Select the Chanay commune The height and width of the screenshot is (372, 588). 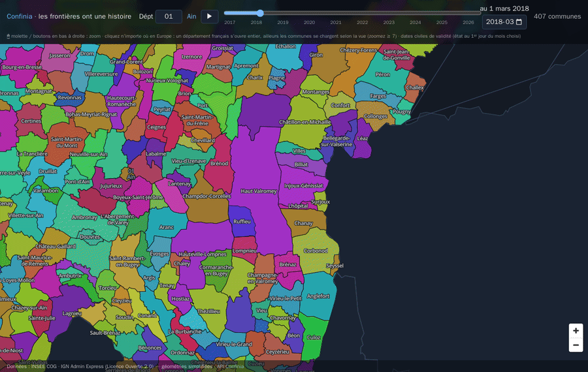303,223
